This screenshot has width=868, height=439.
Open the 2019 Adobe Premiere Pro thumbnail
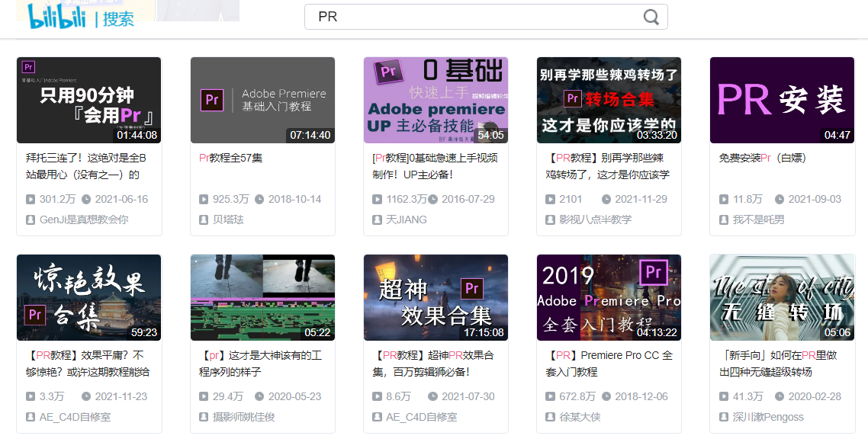tap(609, 297)
